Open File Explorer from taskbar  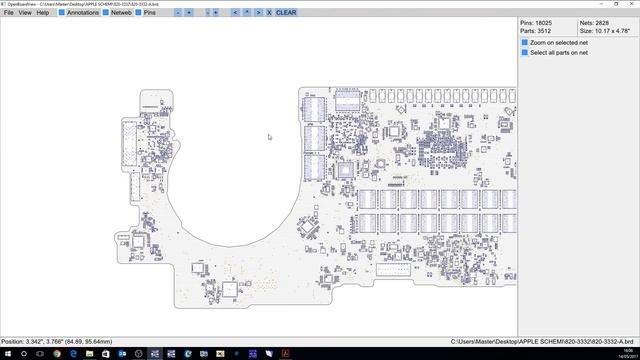89,353
